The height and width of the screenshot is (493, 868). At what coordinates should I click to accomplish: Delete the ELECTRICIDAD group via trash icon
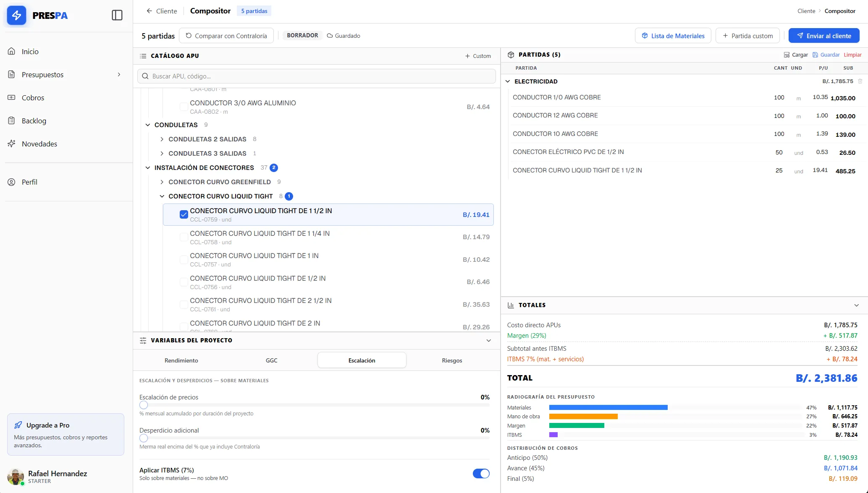[x=860, y=81]
